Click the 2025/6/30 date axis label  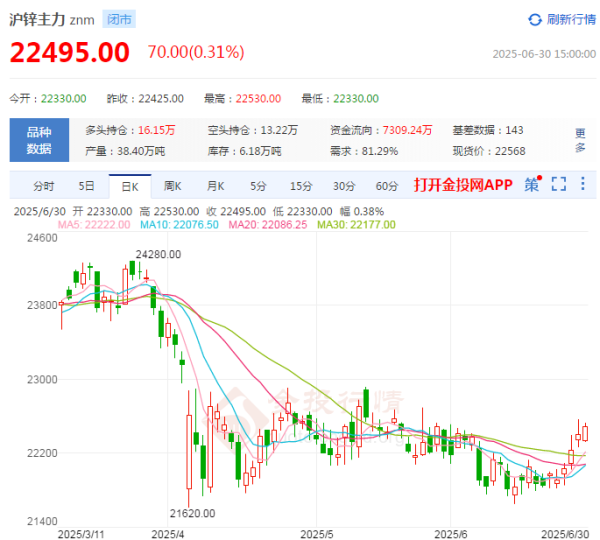565,534
